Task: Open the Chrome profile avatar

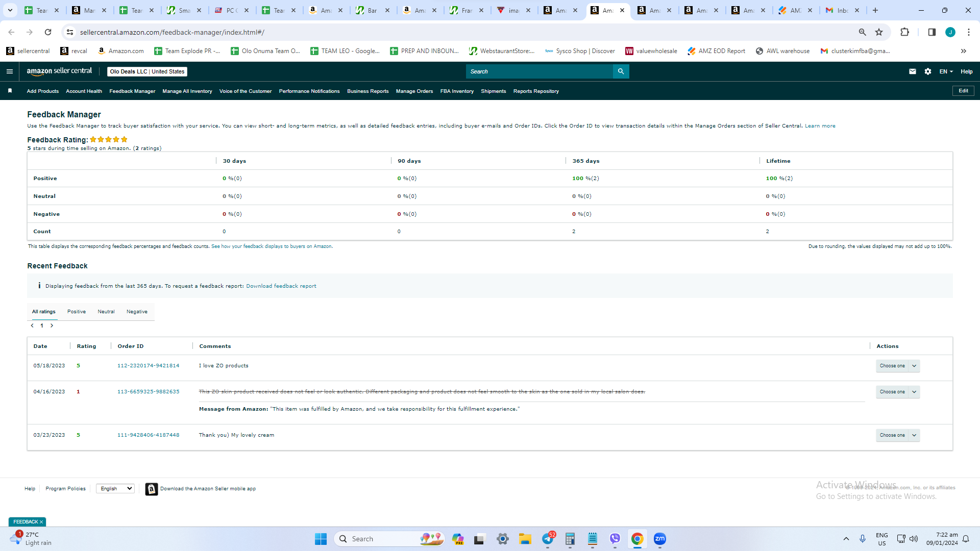Action: coord(950,32)
